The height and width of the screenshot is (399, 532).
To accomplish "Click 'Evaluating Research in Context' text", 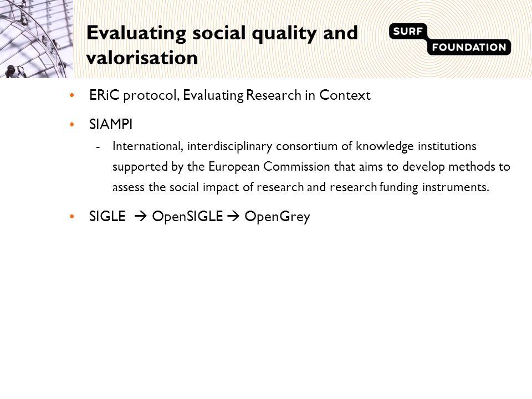I will coord(277,95).
